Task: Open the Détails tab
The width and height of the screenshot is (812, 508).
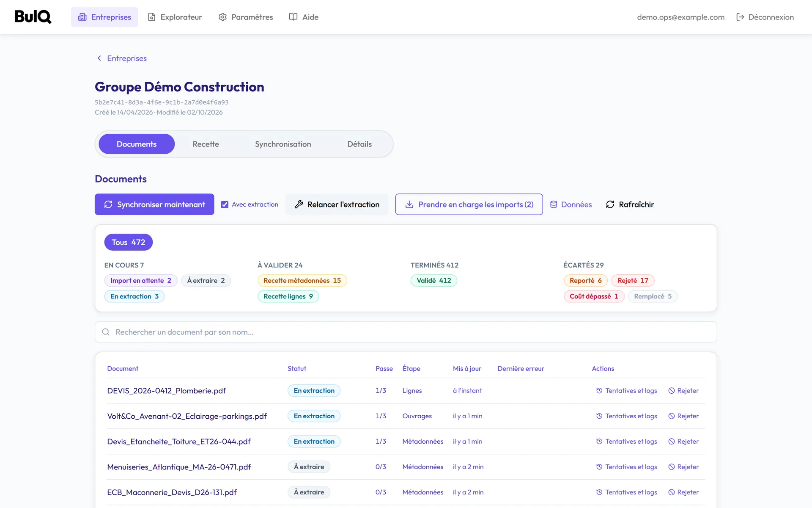Action: click(x=359, y=144)
